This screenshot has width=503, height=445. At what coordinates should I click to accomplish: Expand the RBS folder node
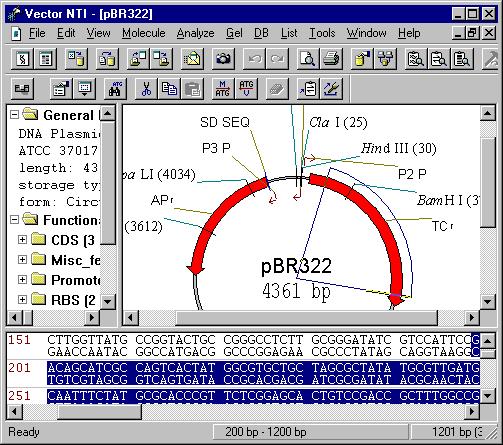22,299
